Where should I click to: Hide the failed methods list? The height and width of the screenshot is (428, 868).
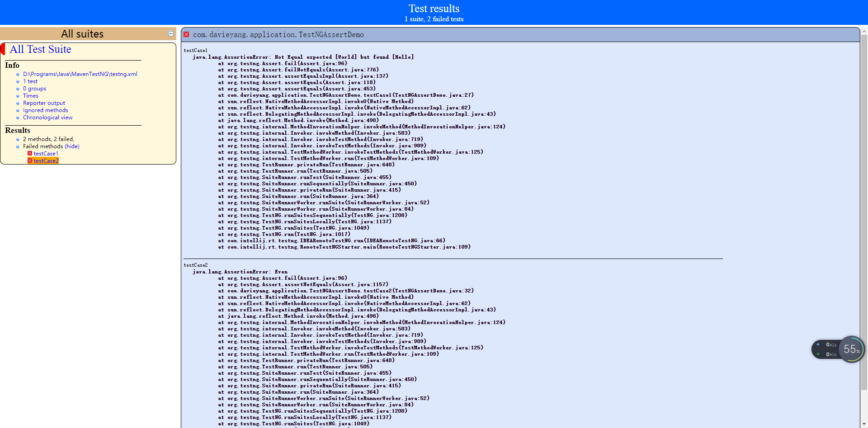(72, 146)
